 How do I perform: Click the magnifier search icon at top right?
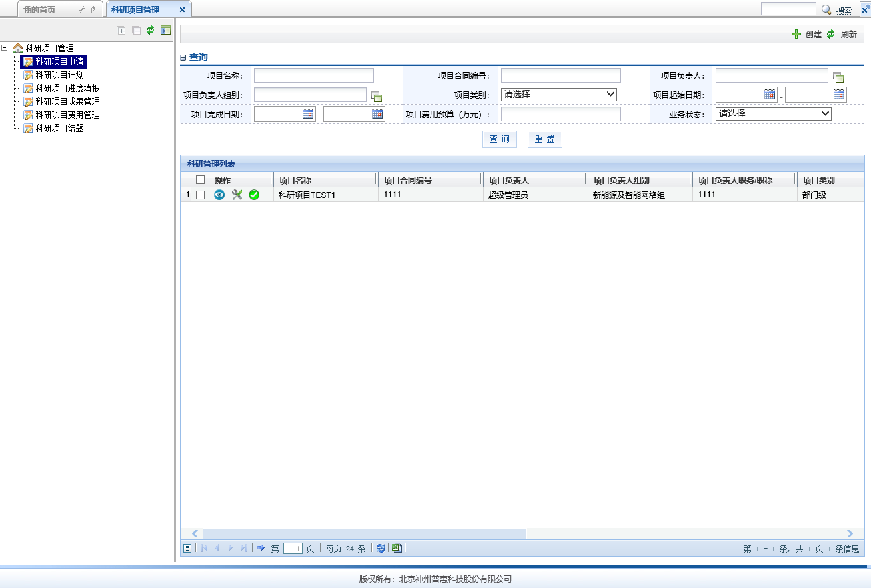coord(826,9)
